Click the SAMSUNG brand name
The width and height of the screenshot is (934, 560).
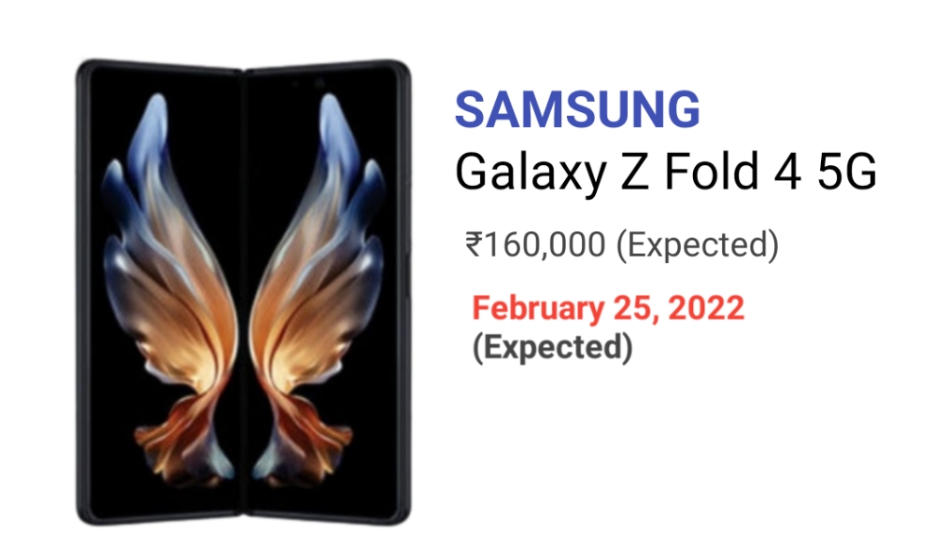point(577,109)
